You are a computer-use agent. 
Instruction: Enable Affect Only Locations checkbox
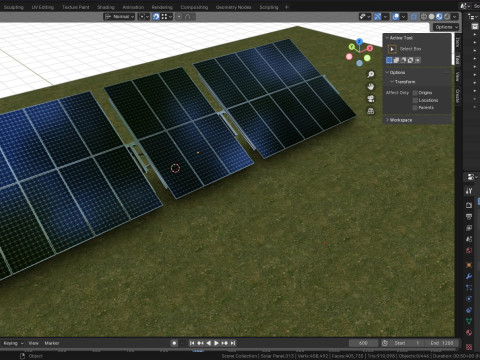click(x=415, y=100)
